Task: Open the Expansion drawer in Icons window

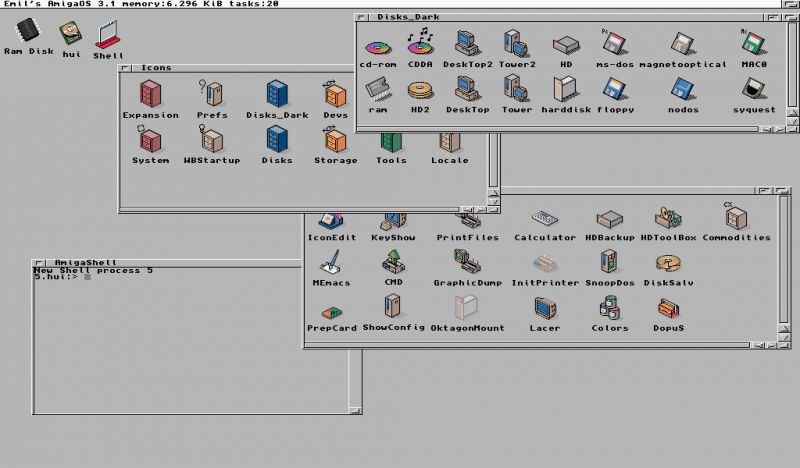Action: tap(151, 93)
